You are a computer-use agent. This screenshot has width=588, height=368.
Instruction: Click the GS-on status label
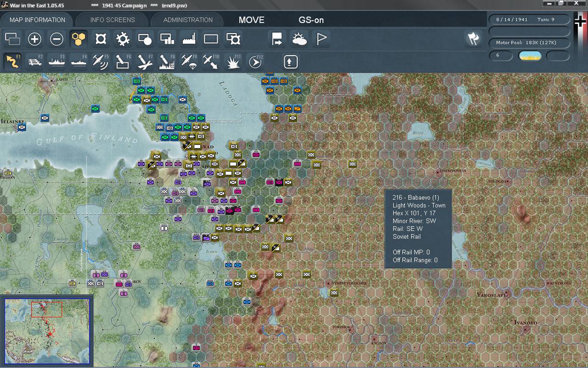[311, 20]
